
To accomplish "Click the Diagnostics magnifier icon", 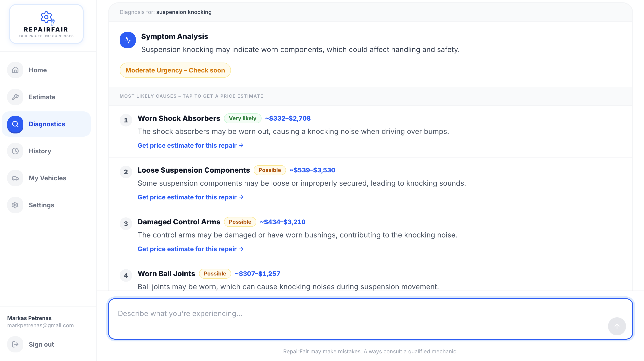I will point(15,124).
